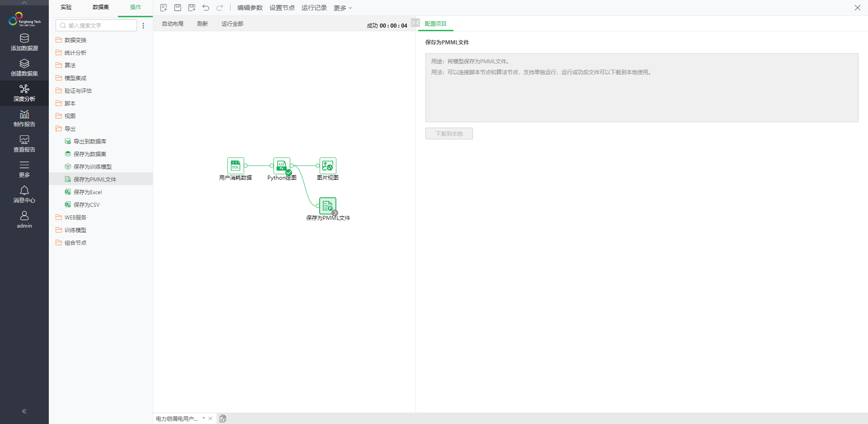Open 消息中心 notifications
868x424 pixels.
tap(24, 194)
